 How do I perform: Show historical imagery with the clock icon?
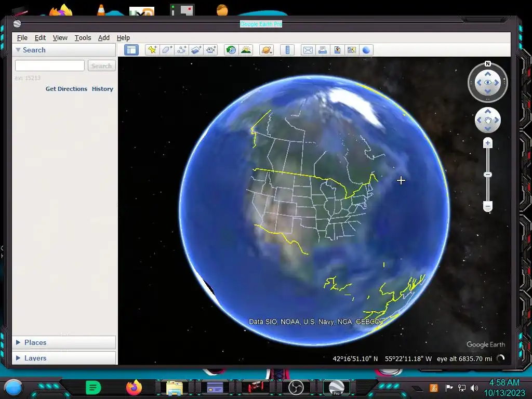tap(231, 50)
